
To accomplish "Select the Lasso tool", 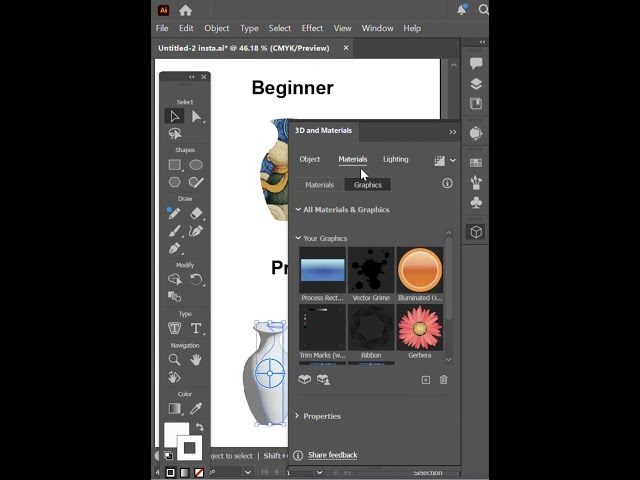I will (175, 133).
